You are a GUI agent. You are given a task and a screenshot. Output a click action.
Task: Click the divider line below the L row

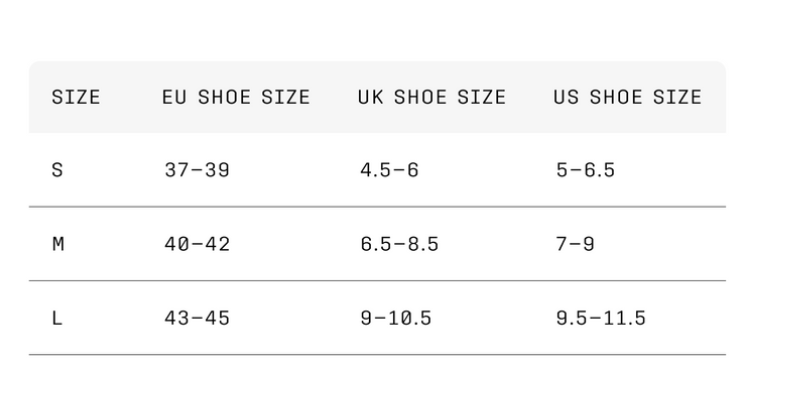(377, 355)
